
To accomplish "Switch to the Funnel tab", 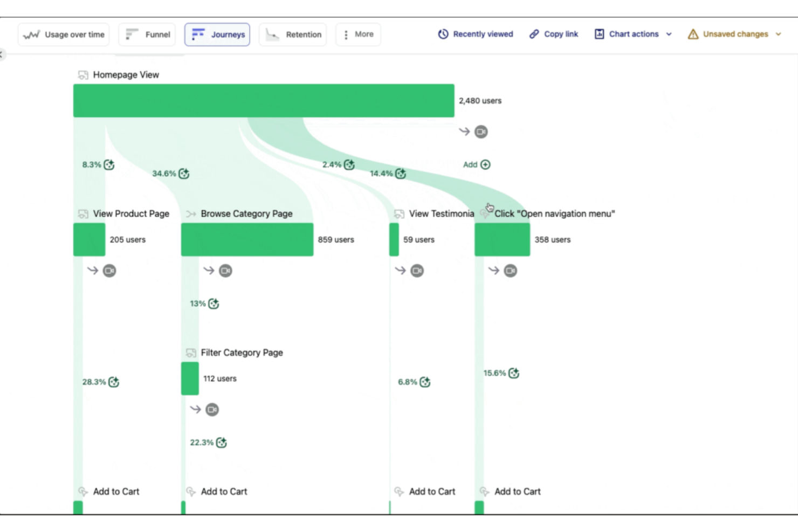I will 146,34.
